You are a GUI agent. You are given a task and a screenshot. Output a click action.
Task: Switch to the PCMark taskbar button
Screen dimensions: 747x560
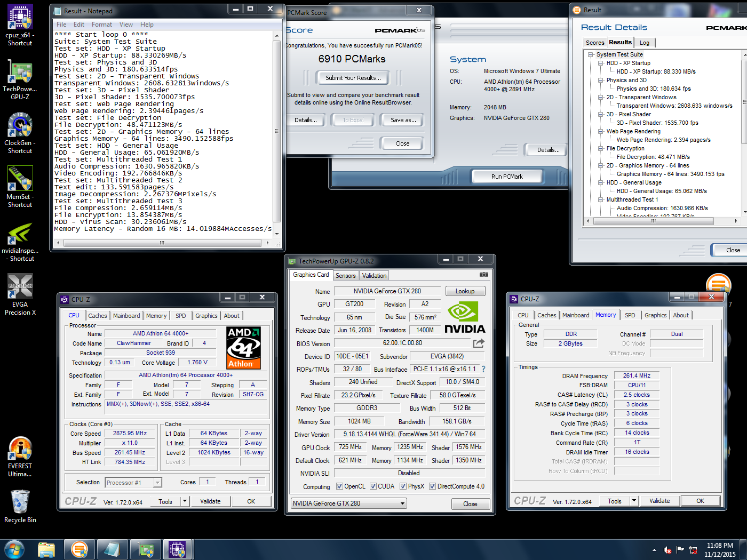click(x=79, y=549)
